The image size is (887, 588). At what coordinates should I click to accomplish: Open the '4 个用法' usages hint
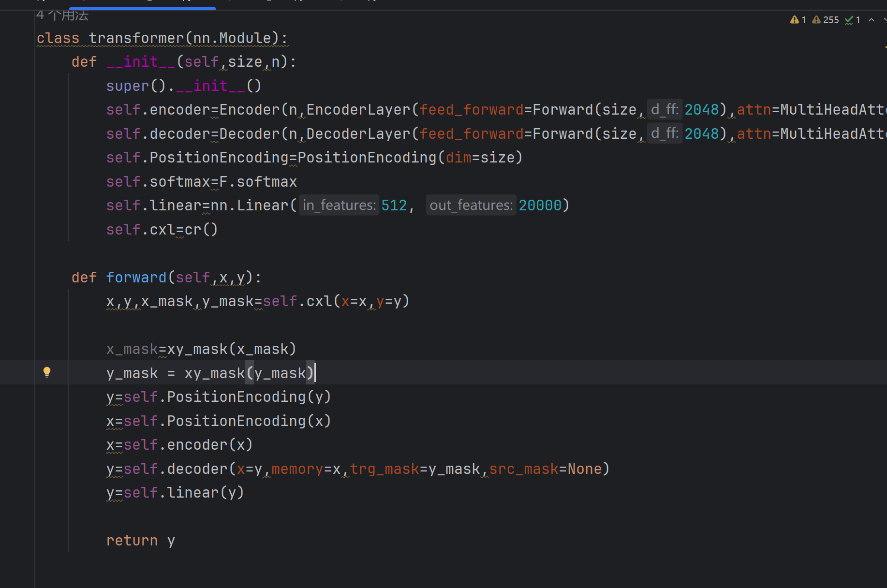pyautogui.click(x=62, y=15)
